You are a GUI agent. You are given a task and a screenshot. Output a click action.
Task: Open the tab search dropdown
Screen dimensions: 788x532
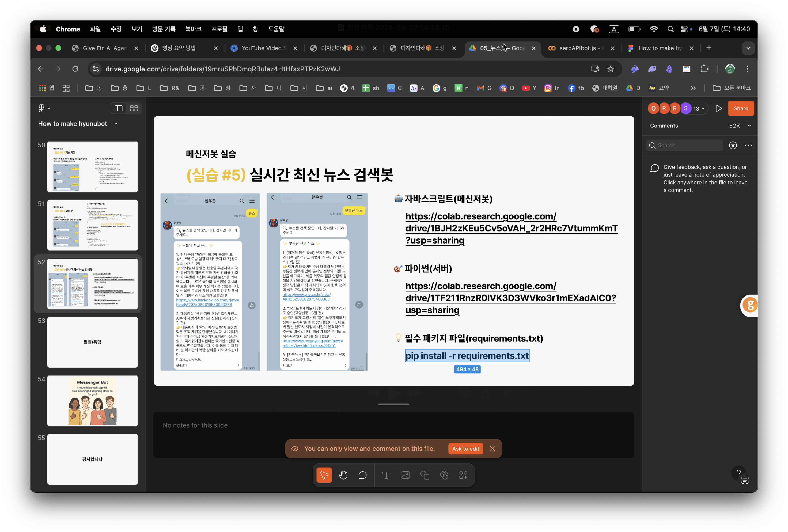(x=748, y=48)
